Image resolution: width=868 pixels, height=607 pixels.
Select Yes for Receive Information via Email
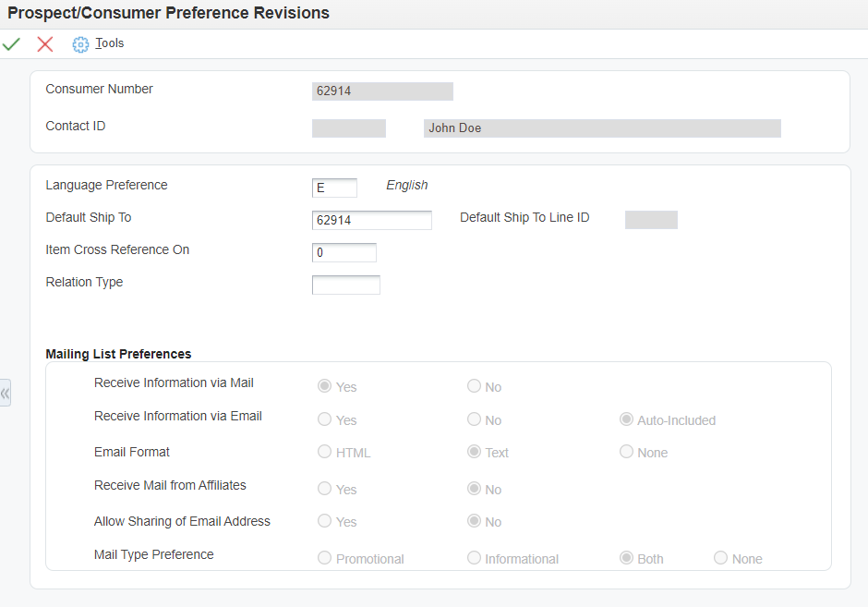point(324,419)
